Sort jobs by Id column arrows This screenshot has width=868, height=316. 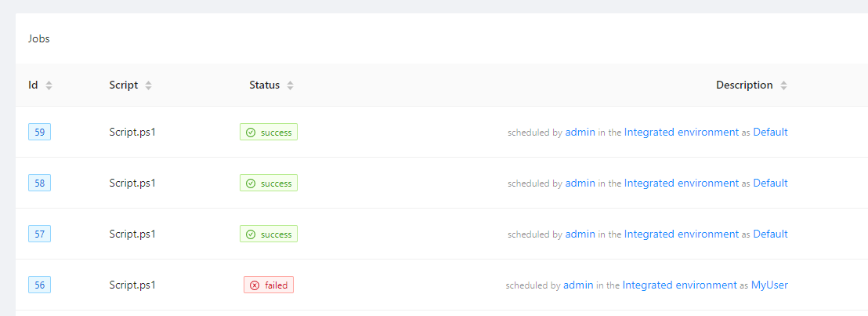[x=49, y=85]
